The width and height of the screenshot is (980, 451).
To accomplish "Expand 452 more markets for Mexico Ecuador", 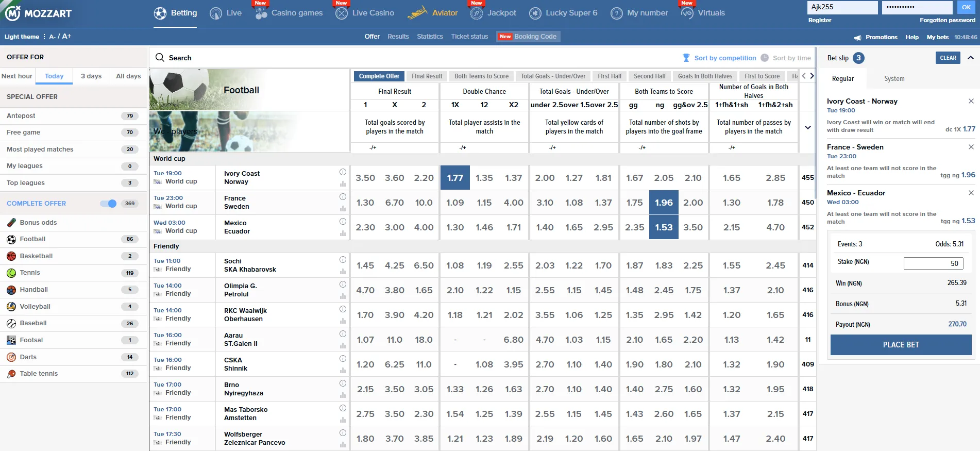I will point(808,227).
